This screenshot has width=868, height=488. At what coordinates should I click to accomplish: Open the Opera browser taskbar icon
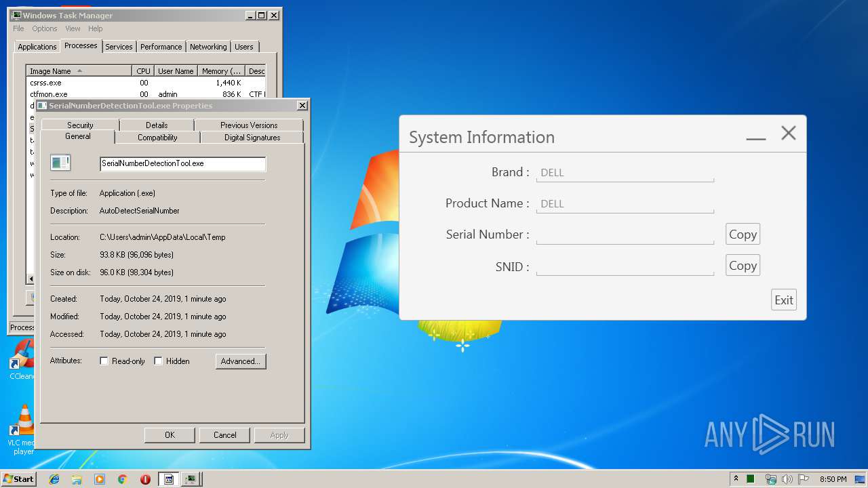click(x=145, y=479)
